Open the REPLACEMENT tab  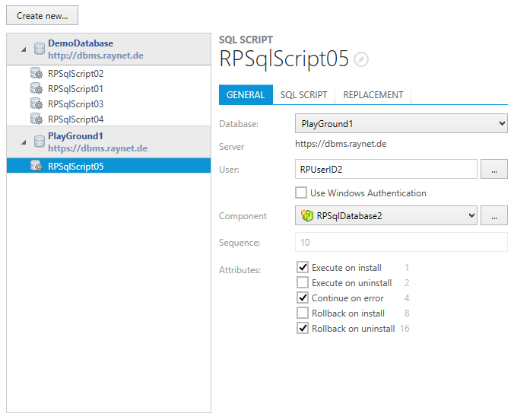pyautogui.click(x=373, y=95)
